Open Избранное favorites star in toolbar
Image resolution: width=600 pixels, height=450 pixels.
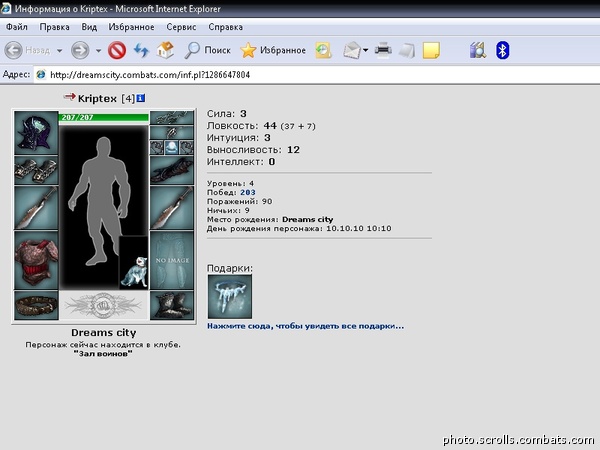click(x=273, y=50)
